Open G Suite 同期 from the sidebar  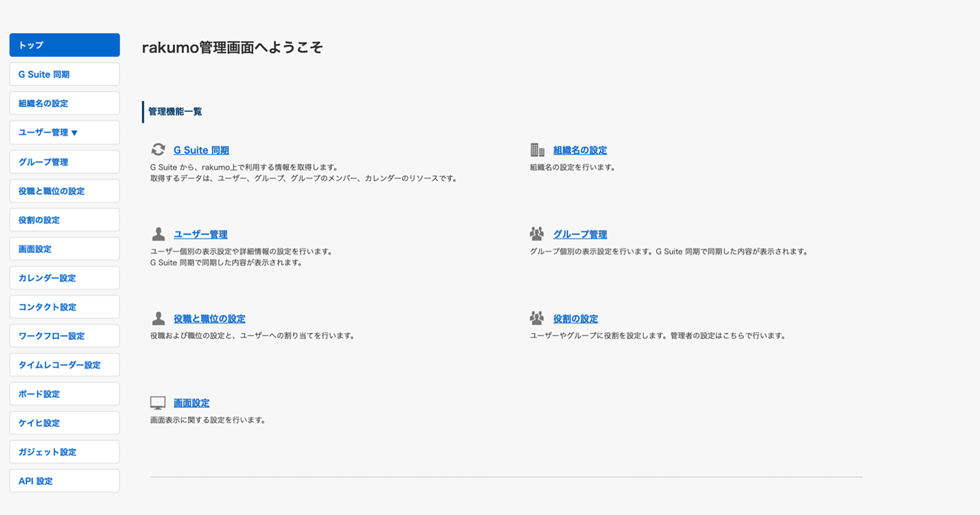coord(65,74)
